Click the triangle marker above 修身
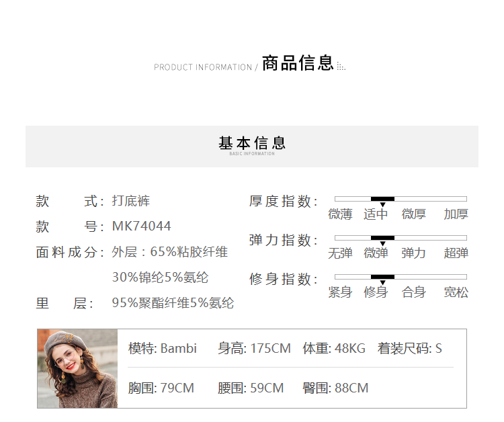The width and height of the screenshot is (504, 422). pos(382,283)
